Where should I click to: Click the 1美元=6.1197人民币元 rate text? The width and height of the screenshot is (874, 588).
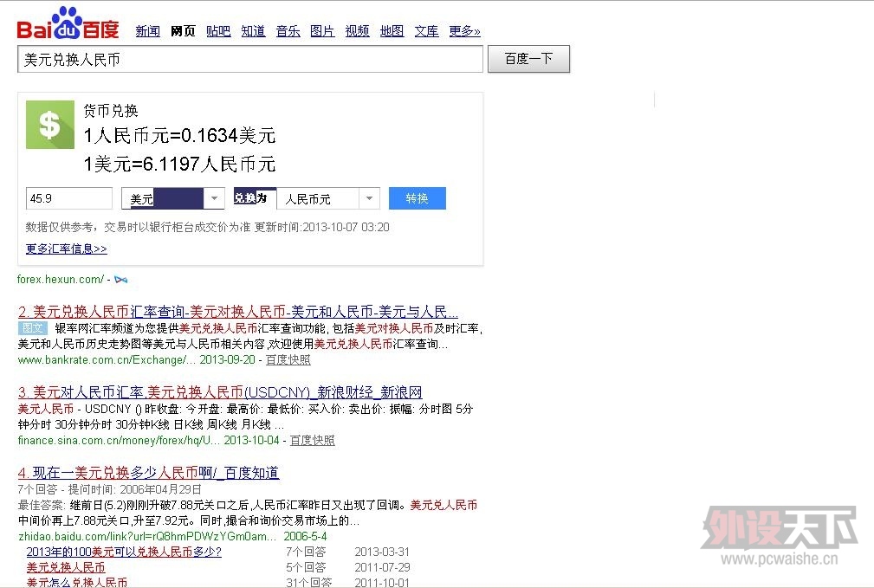[179, 164]
